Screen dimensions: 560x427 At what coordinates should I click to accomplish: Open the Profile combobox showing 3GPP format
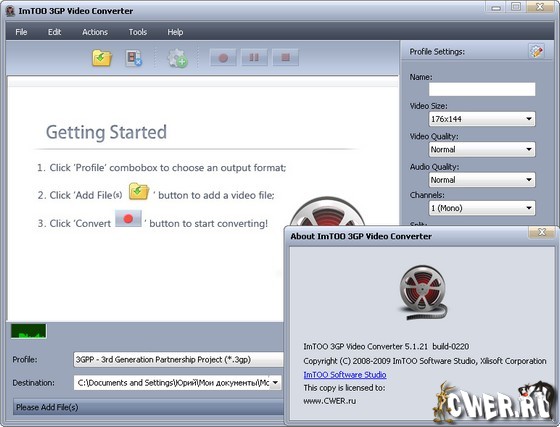179,360
